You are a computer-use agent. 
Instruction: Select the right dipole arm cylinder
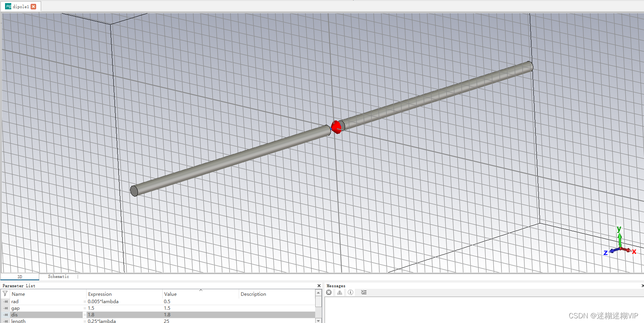436,96
